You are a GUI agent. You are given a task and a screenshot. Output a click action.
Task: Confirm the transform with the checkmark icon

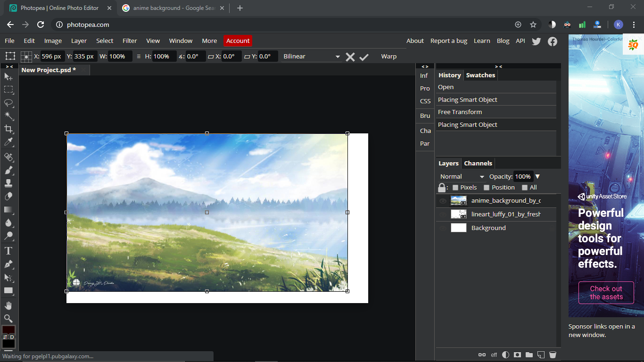[x=363, y=57]
